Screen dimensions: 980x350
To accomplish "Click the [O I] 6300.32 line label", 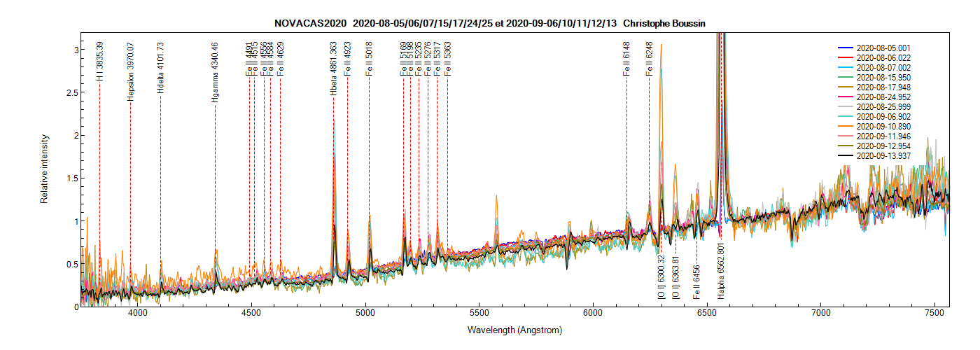I will click(x=661, y=278).
